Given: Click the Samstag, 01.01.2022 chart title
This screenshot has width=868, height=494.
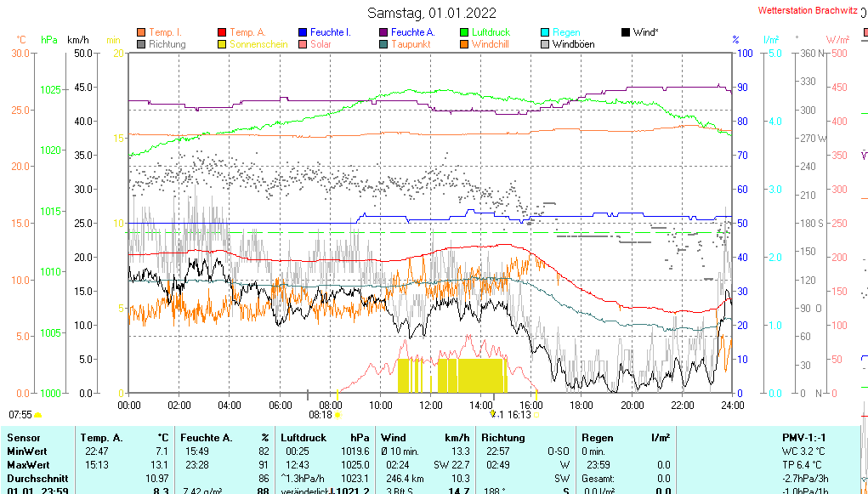Looking at the screenshot, I should coord(434,13).
